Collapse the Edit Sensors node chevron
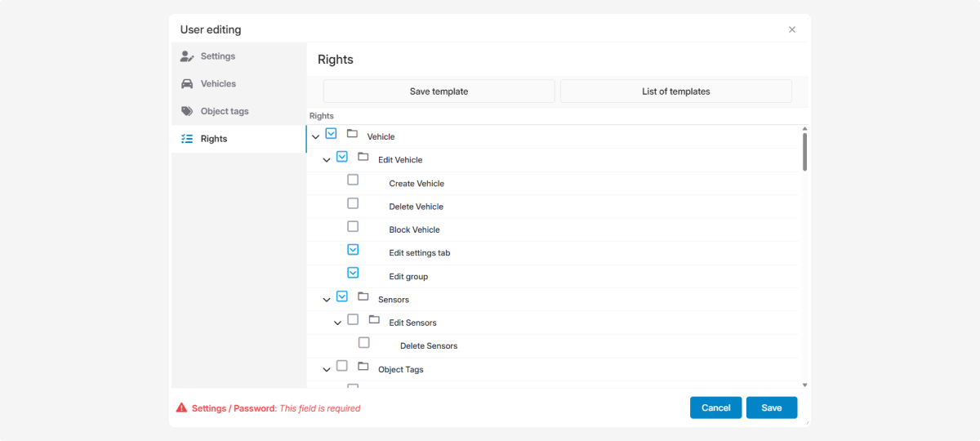 pos(338,323)
